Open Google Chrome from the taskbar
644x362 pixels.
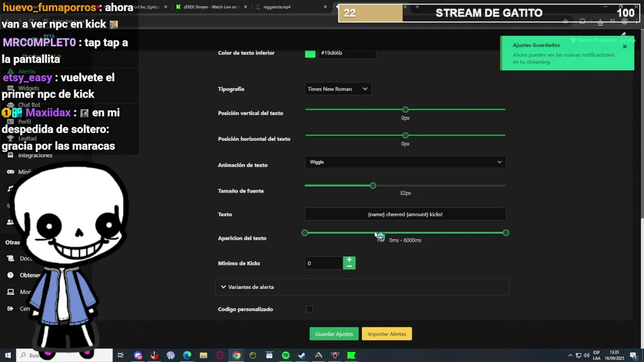236,355
